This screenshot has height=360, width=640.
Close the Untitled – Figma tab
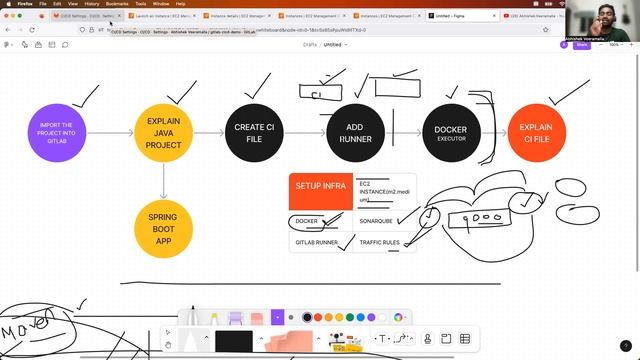[x=494, y=16]
